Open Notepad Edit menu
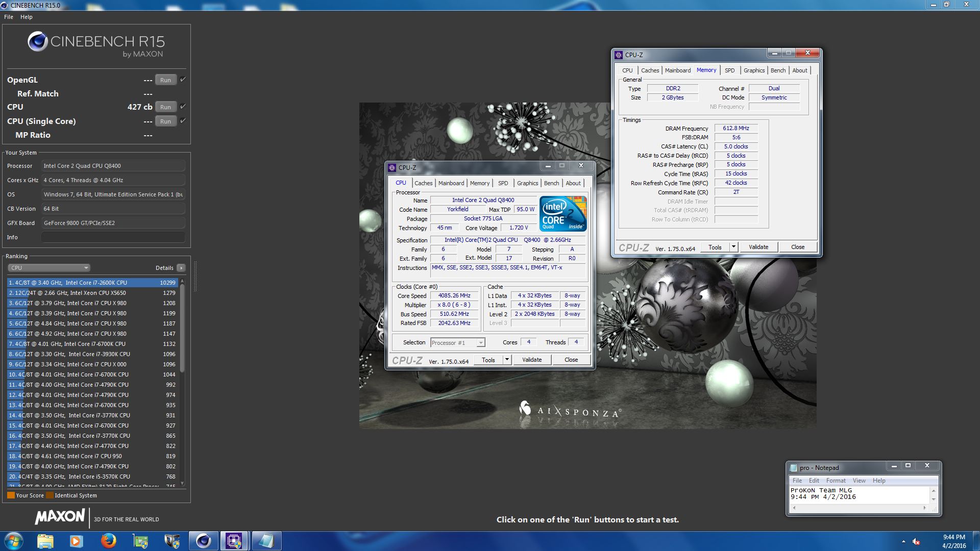This screenshot has width=980, height=551. (x=814, y=481)
